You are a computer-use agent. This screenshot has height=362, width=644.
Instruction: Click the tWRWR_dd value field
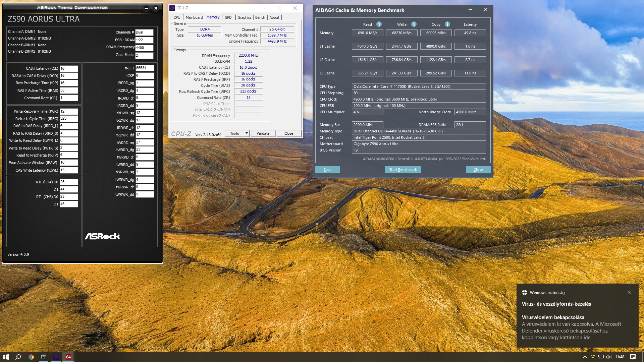[x=145, y=194]
